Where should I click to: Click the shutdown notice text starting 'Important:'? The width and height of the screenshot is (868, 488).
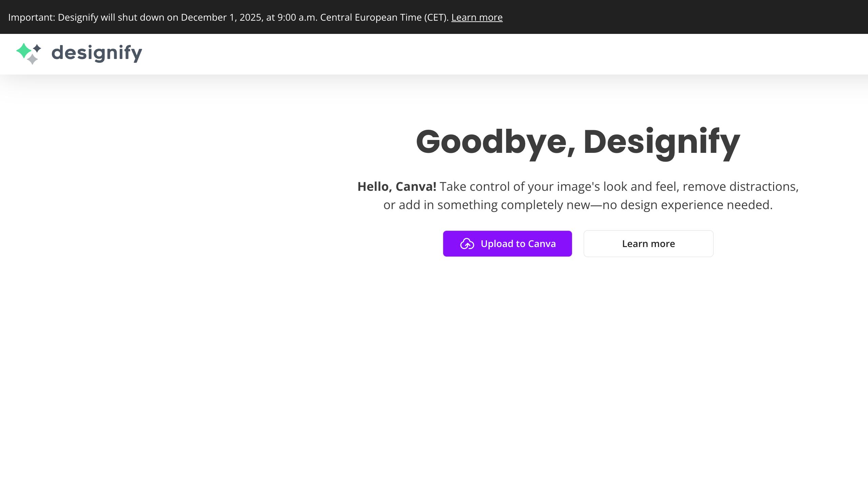tap(229, 17)
